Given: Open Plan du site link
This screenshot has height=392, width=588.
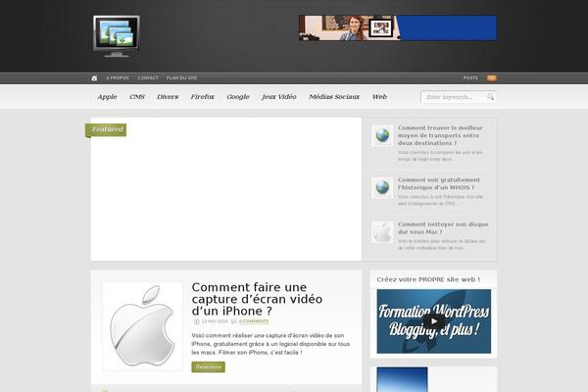Looking at the screenshot, I should [181, 78].
